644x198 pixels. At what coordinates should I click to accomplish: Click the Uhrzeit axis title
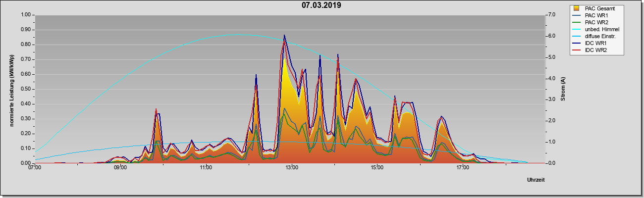(x=536, y=180)
